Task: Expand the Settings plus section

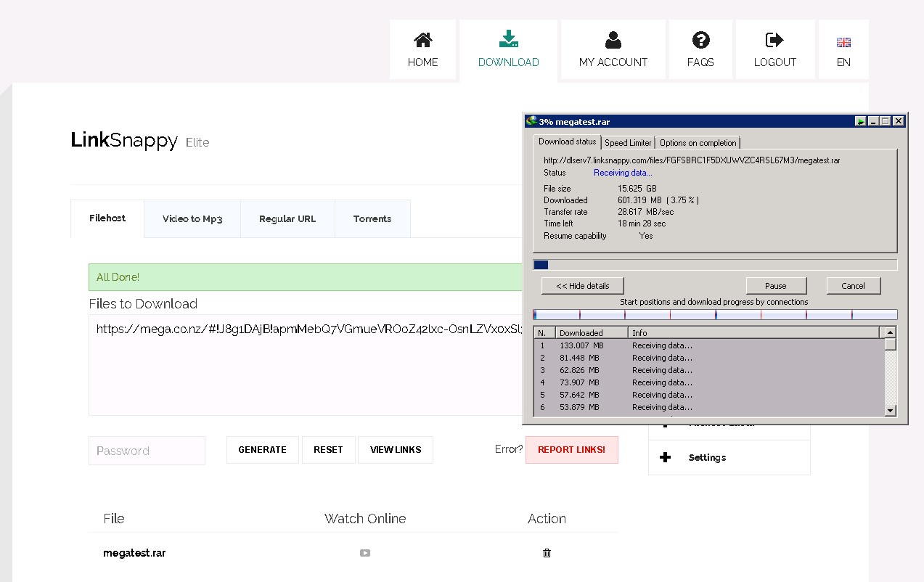Action: pos(665,457)
